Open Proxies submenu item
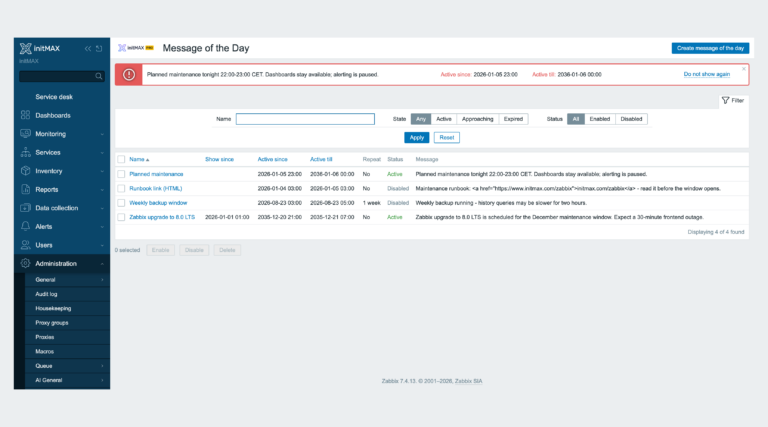 click(45, 337)
